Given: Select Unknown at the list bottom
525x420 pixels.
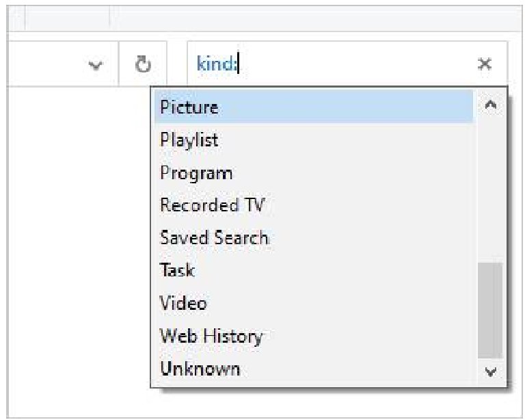Looking at the screenshot, I should click(314, 369).
